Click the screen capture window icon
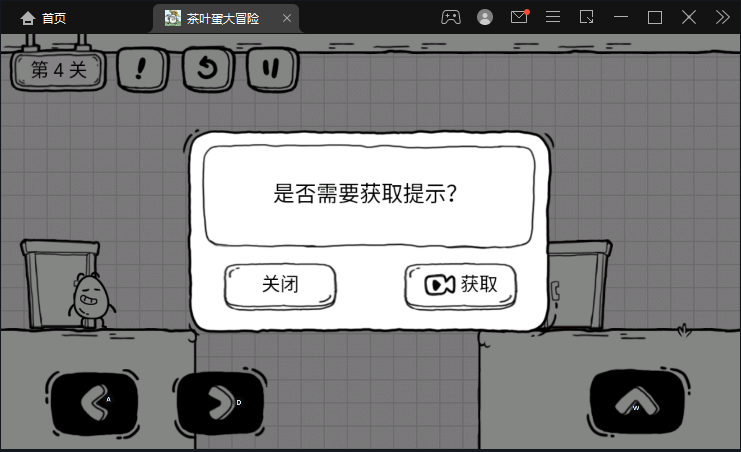Viewport: 741px width, 452px height. click(586, 17)
